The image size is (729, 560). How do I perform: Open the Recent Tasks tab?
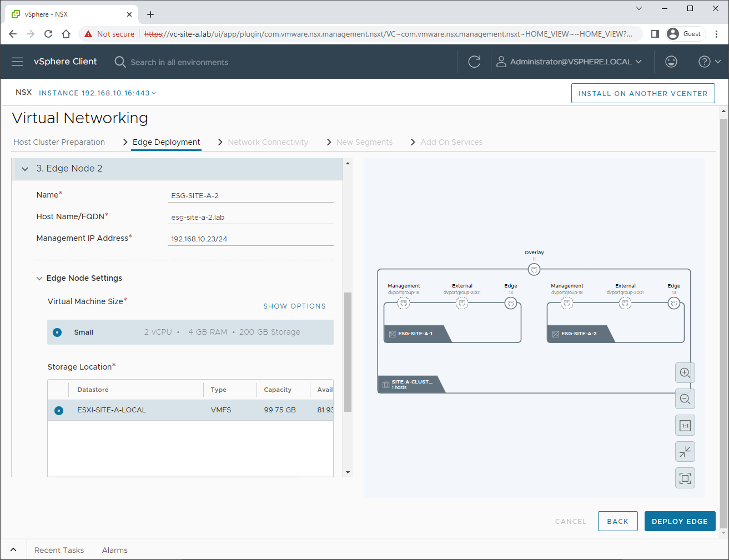coord(59,550)
